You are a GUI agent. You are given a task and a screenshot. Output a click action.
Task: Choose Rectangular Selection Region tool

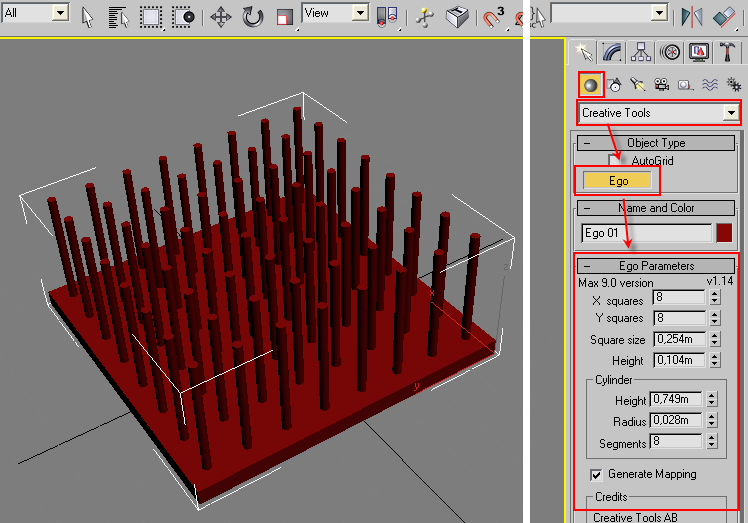(x=151, y=18)
